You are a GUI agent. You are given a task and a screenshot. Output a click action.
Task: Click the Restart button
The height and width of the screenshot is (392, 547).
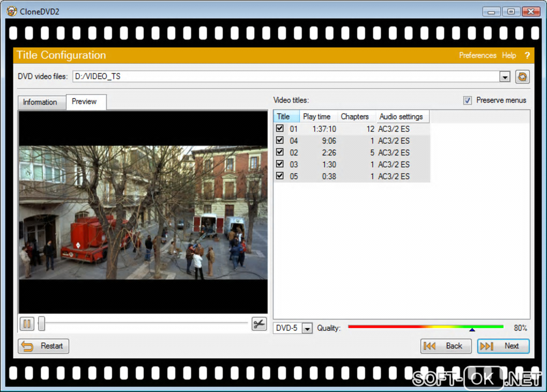coord(43,346)
